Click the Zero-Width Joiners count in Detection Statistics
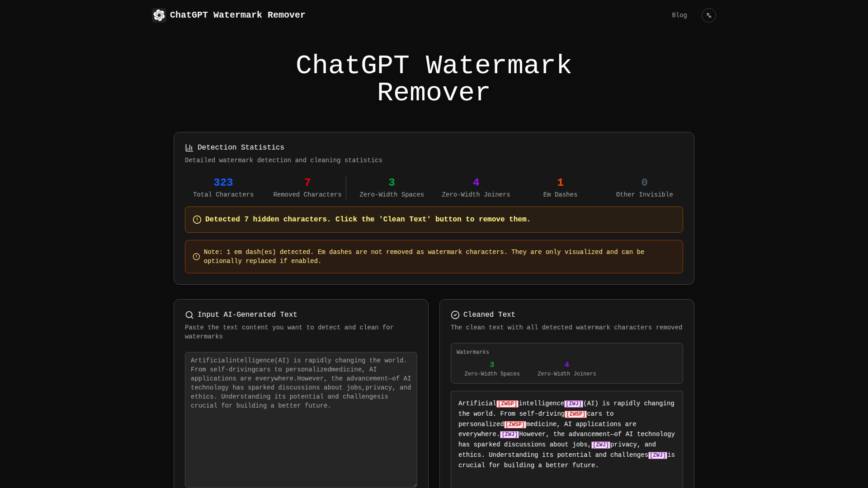Screen dimensions: 868x488 click(x=476, y=183)
